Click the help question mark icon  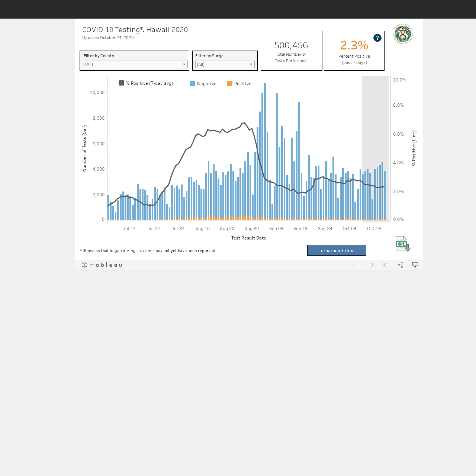click(377, 38)
